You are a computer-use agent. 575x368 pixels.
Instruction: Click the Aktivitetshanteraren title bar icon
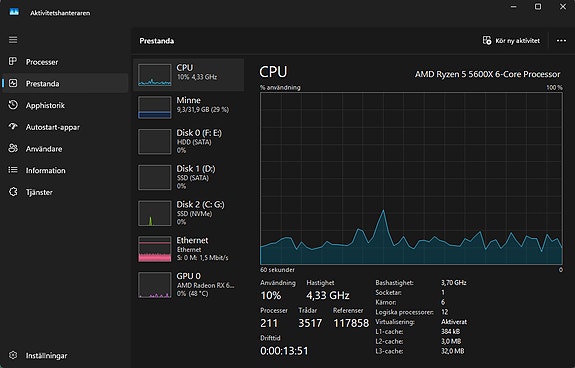click(x=14, y=12)
